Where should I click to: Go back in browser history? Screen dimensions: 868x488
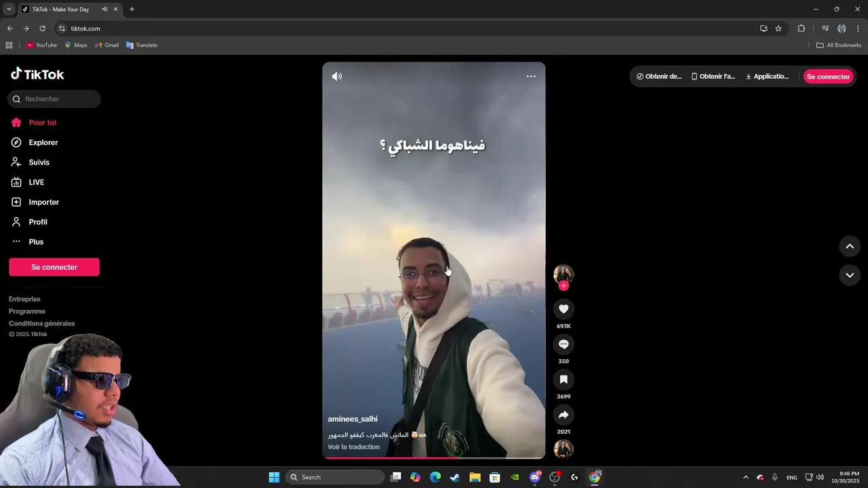(9, 28)
